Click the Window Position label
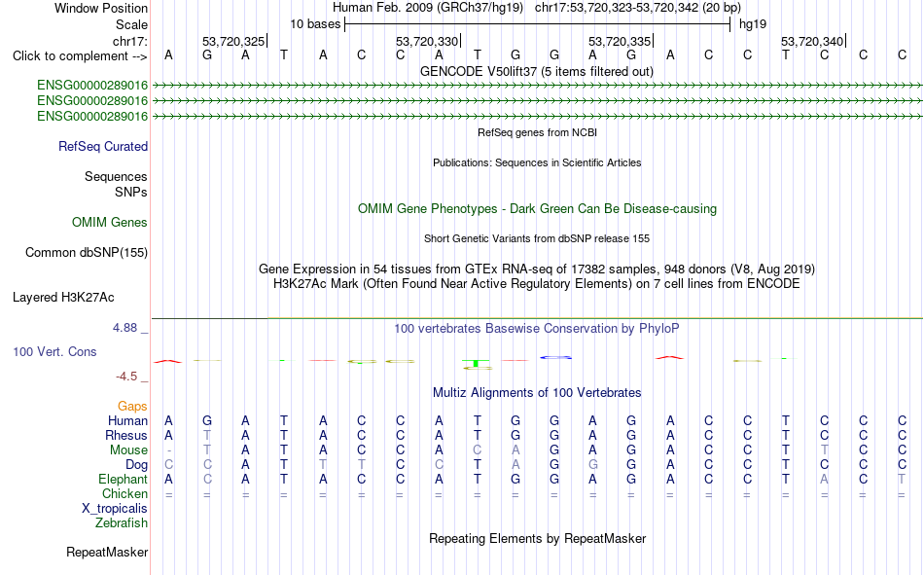 101,8
